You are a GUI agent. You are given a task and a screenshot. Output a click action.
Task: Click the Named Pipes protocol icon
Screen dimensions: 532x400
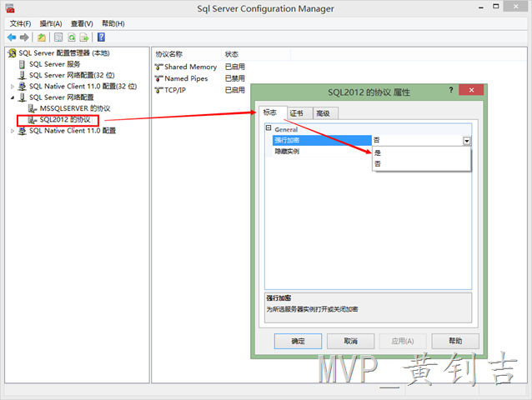point(158,78)
